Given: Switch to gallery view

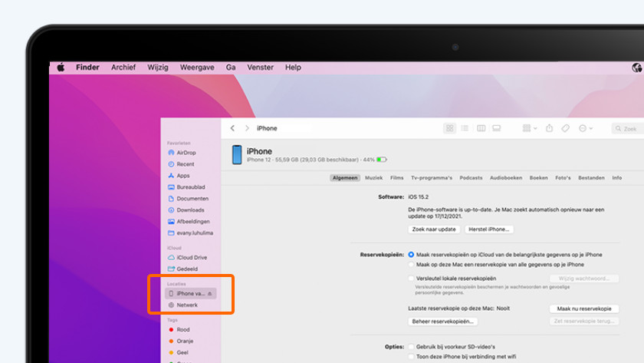Looking at the screenshot, I should click(x=497, y=128).
